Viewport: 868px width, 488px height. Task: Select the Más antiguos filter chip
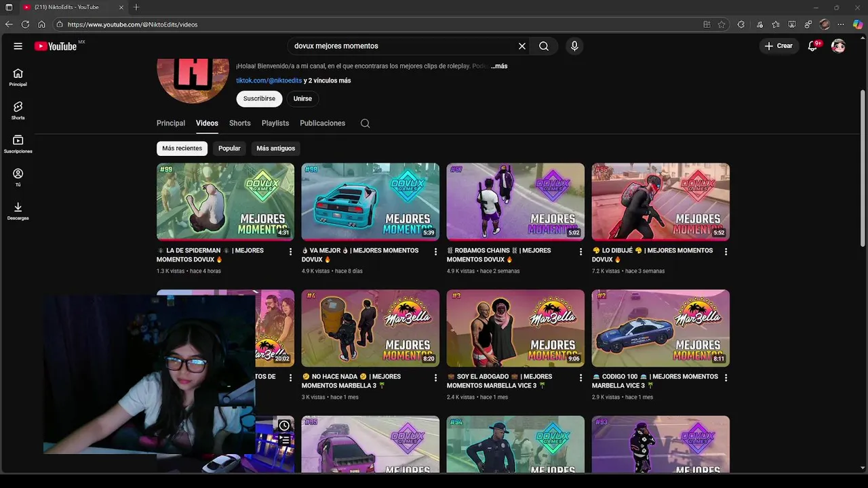point(275,148)
